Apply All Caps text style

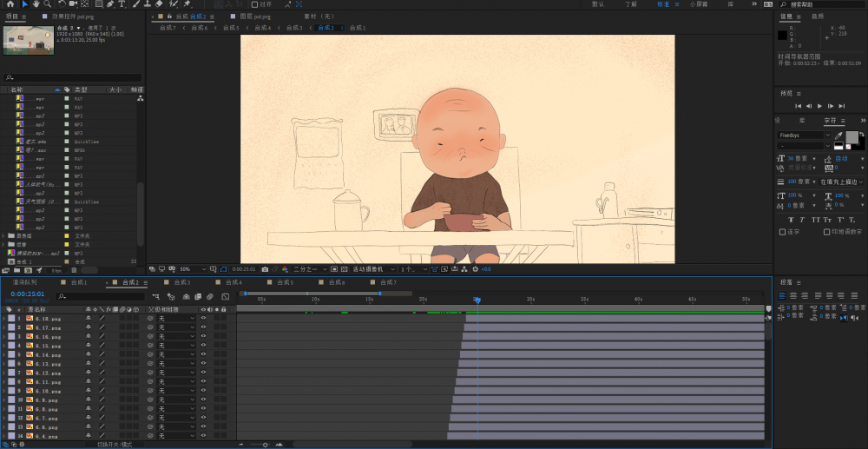[815, 220]
